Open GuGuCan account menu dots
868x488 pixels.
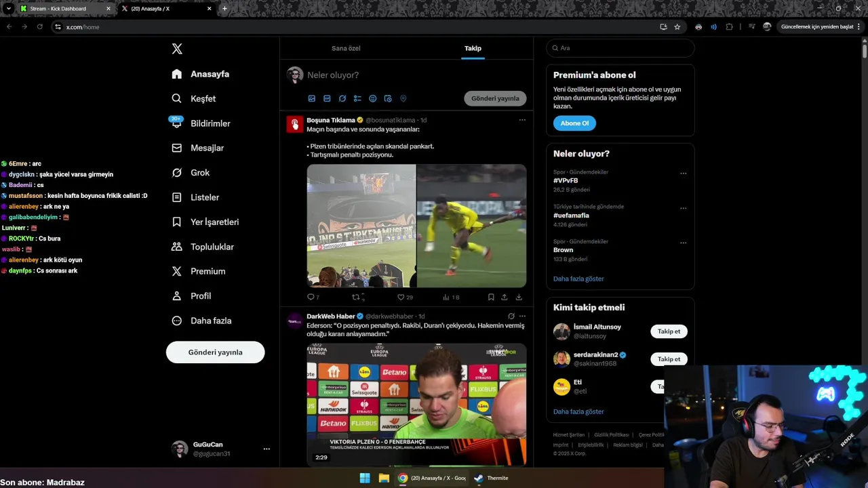[267, 449]
